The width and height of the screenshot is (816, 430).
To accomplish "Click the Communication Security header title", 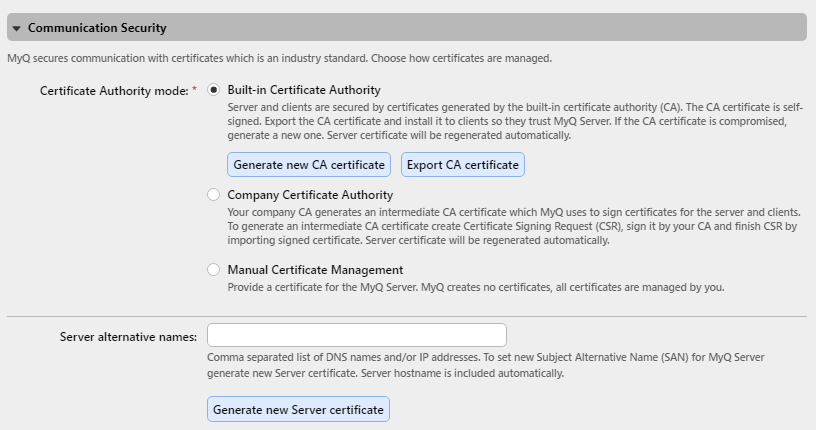I will click(97, 28).
